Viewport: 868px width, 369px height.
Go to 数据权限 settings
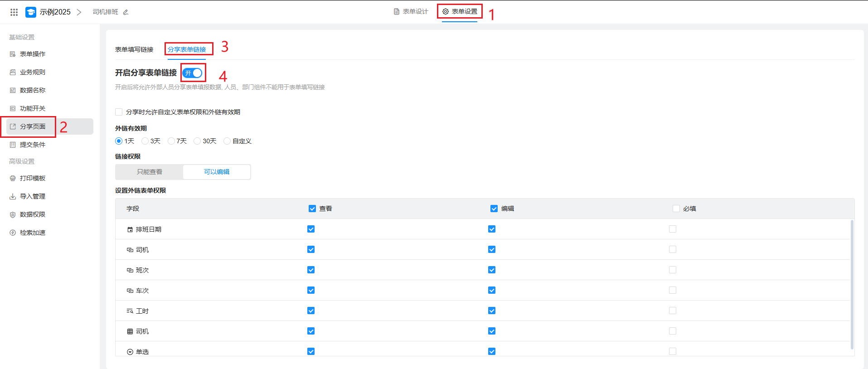(x=32, y=214)
